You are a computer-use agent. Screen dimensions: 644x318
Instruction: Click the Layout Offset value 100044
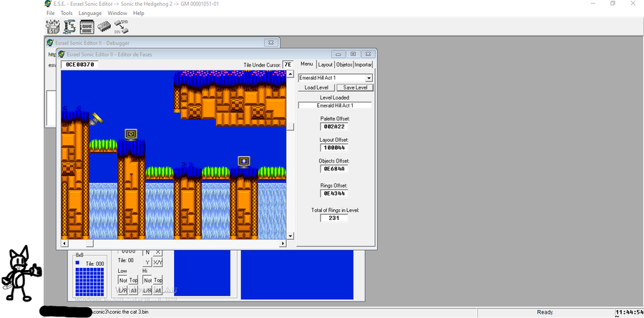pyautogui.click(x=334, y=148)
